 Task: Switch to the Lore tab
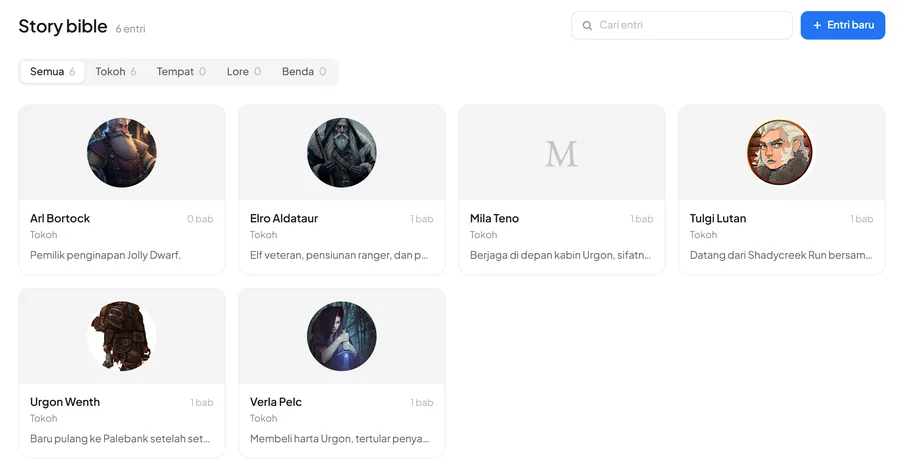243,72
